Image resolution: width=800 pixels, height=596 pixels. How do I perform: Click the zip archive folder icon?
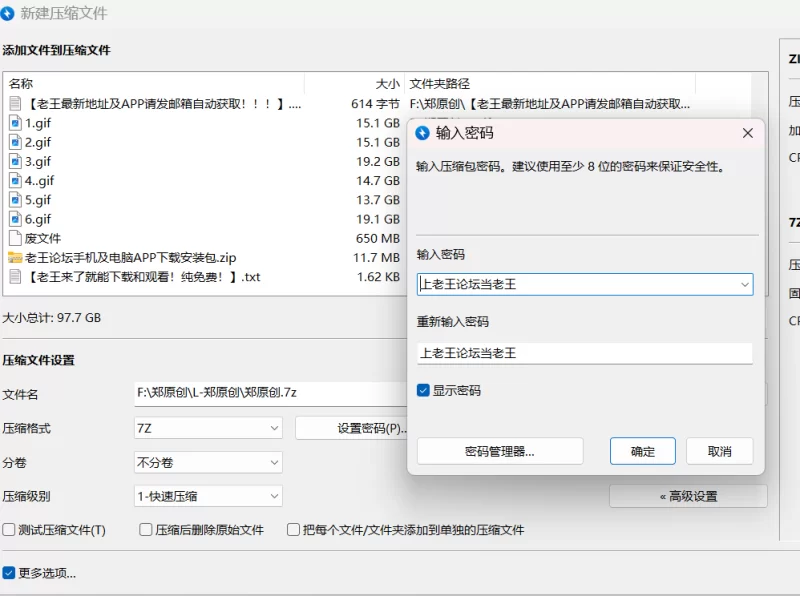[15, 257]
